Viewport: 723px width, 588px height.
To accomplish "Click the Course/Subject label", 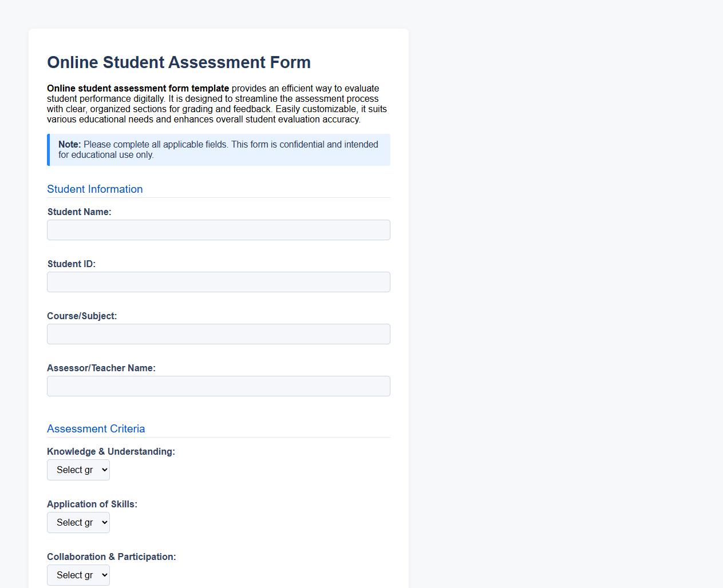I will (x=82, y=316).
